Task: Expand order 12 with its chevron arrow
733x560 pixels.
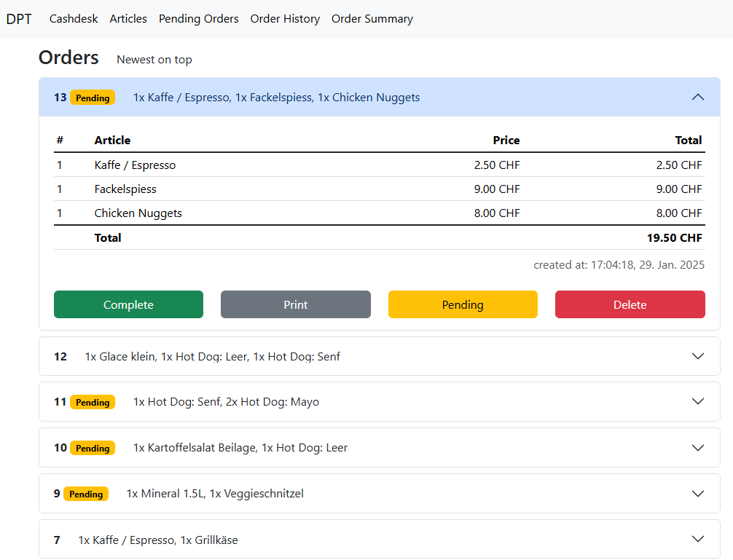Action: [x=697, y=356]
